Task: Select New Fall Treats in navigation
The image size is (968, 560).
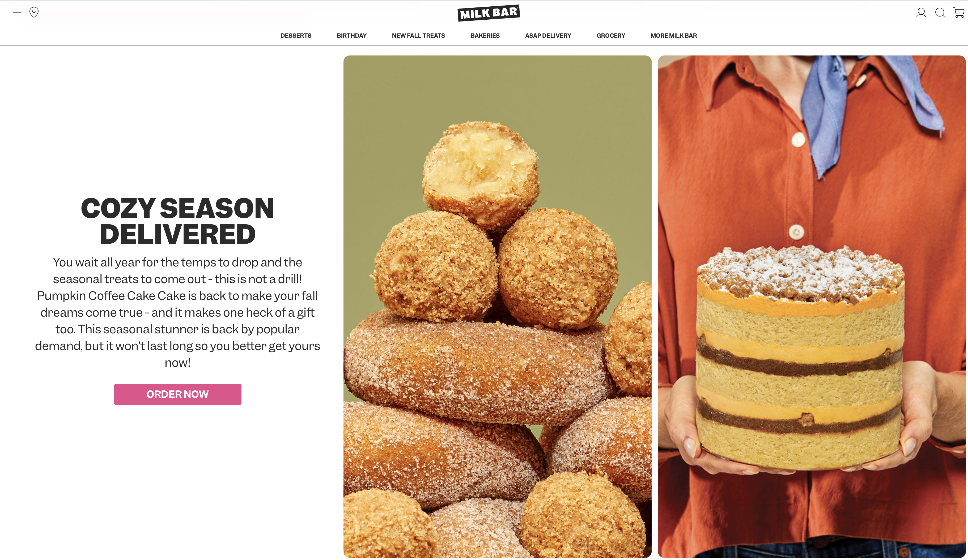Action: [x=418, y=36]
